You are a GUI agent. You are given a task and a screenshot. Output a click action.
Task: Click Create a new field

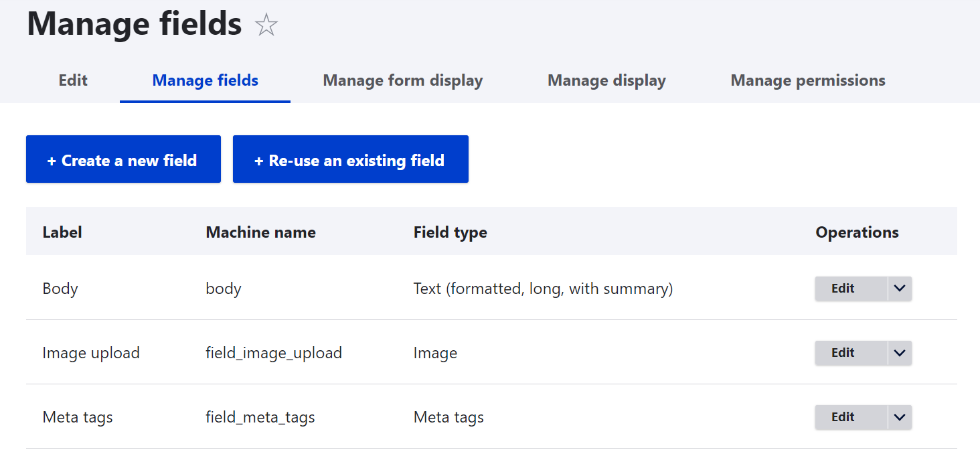[123, 159]
